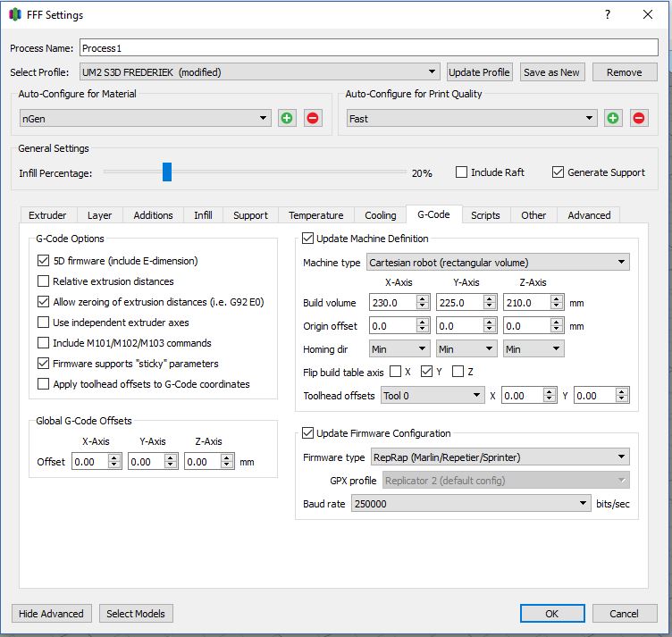
Task: Toggle Generate Support checkbox
Action: (559, 172)
